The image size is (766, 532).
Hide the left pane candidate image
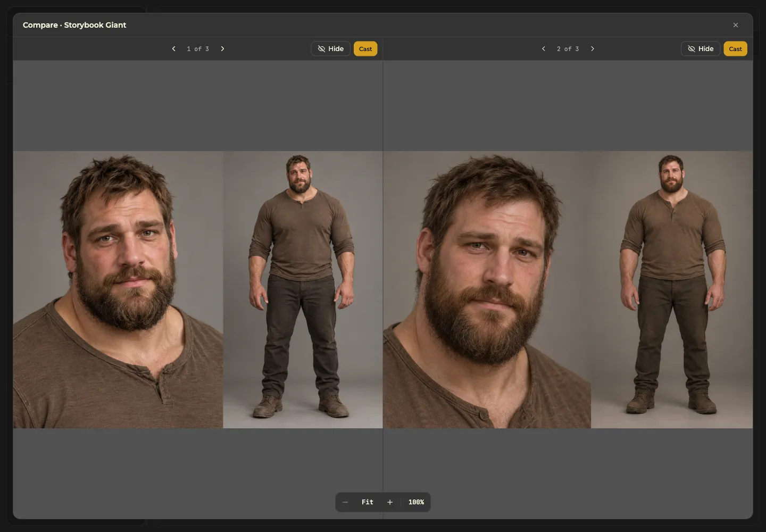coord(331,49)
